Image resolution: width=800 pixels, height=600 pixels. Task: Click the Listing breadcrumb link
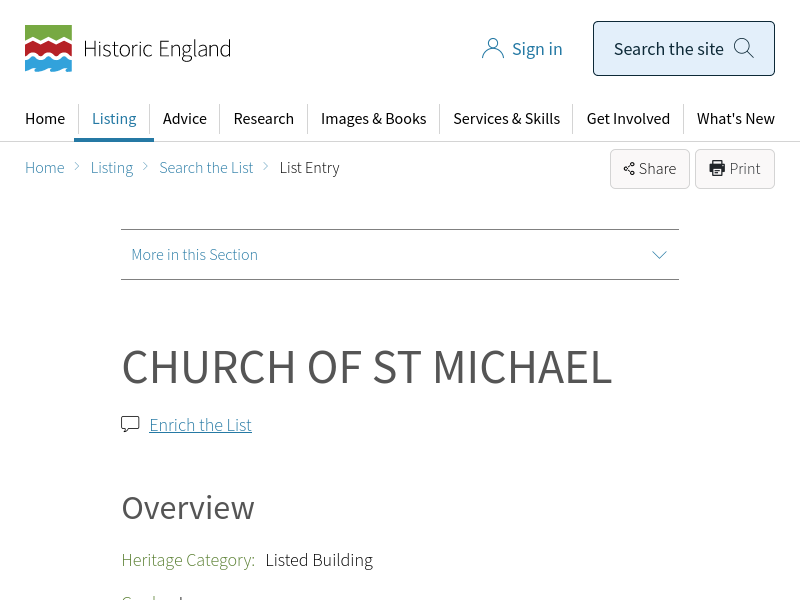[112, 168]
